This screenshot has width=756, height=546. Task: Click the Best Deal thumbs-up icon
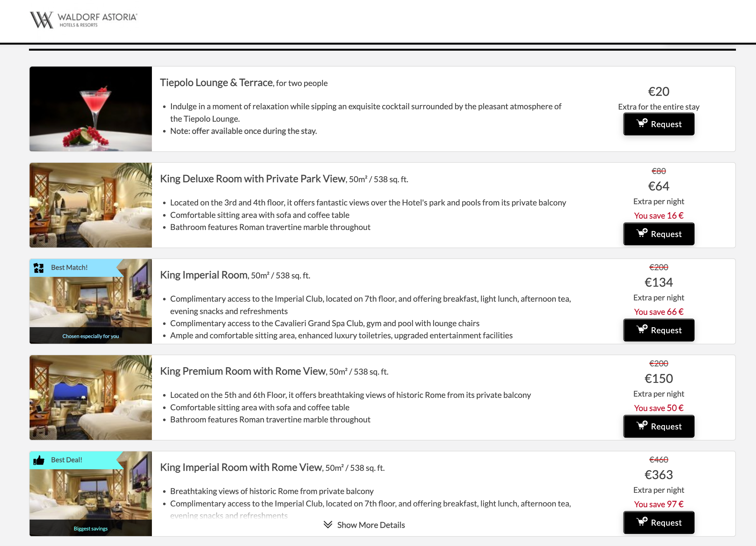point(39,460)
